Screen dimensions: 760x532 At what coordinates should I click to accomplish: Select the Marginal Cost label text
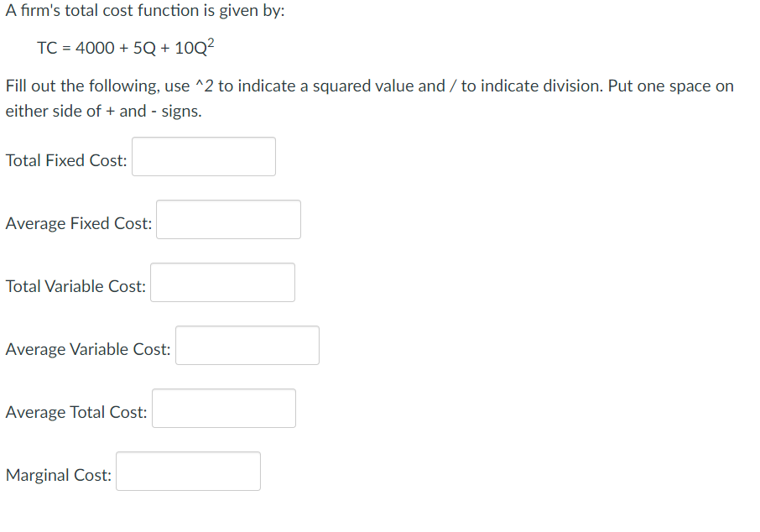coord(58,475)
